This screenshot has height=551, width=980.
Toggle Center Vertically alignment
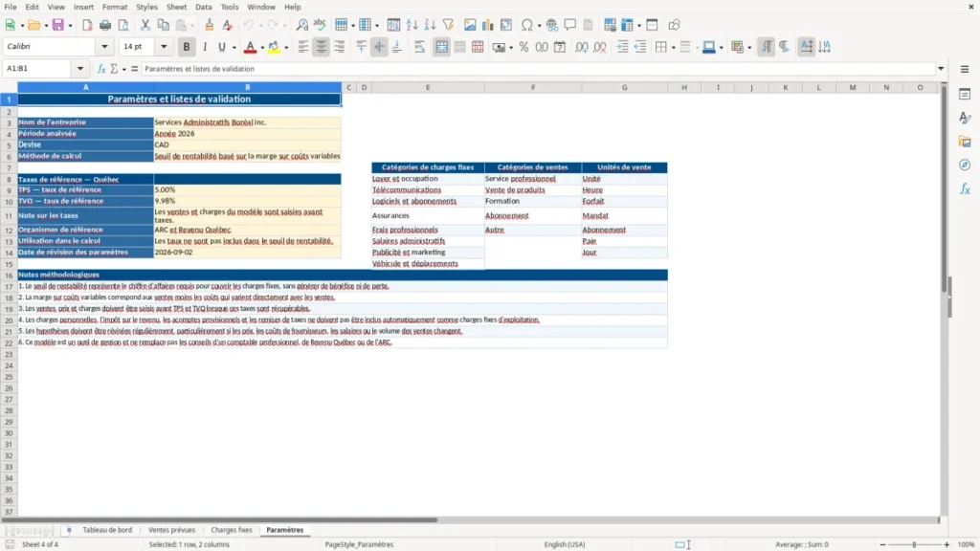[x=379, y=47]
